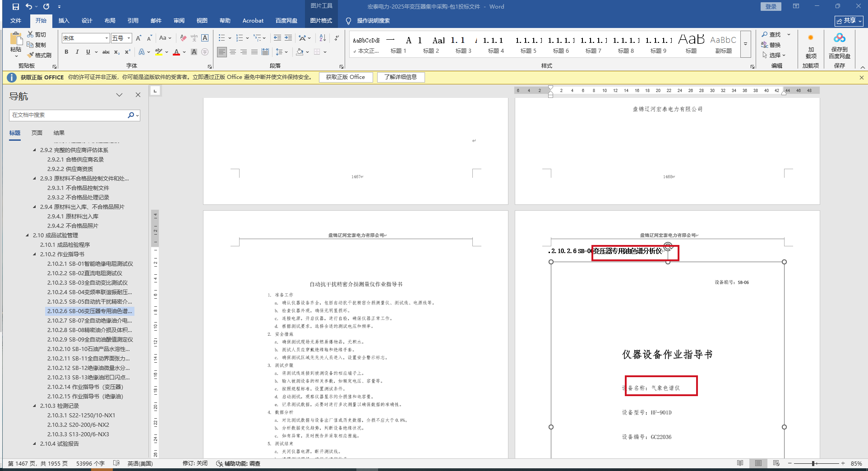Expand the styles gallery with the More arrow

746,44
